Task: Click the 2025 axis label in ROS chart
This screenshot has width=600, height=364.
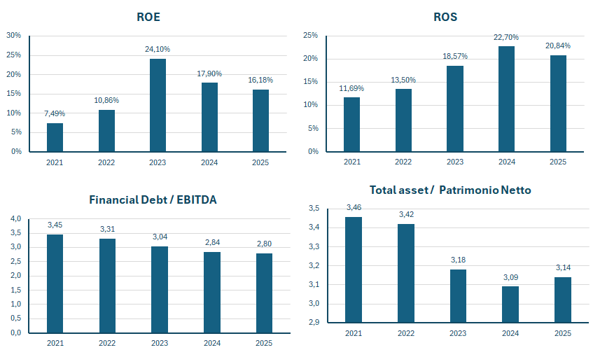Action: (558, 162)
